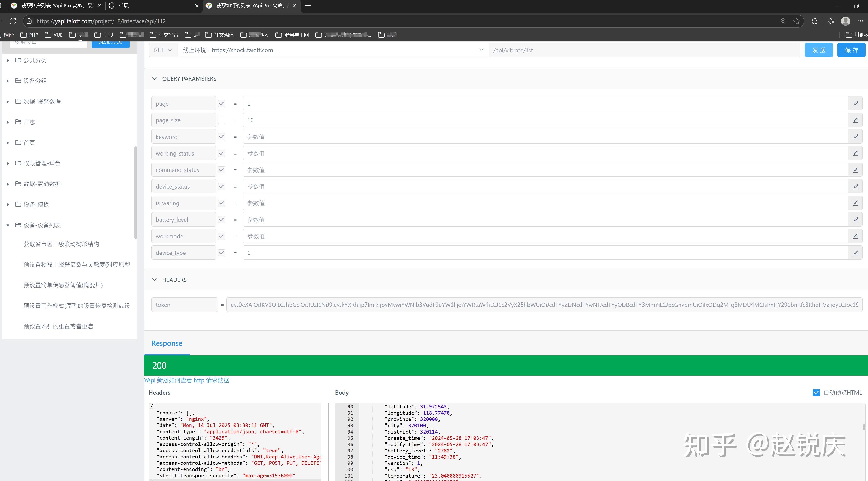Open 获取省市区三级联动树形结构 interface
This screenshot has height=481, width=868.
pyautogui.click(x=61, y=244)
